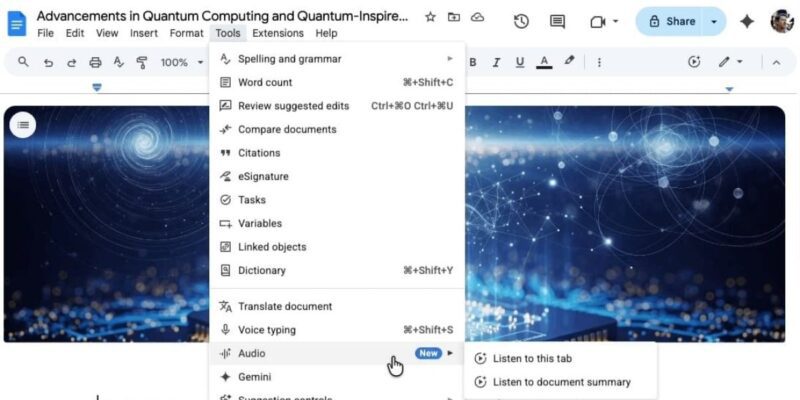
Task: Open the highlight color pen
Action: (x=569, y=61)
